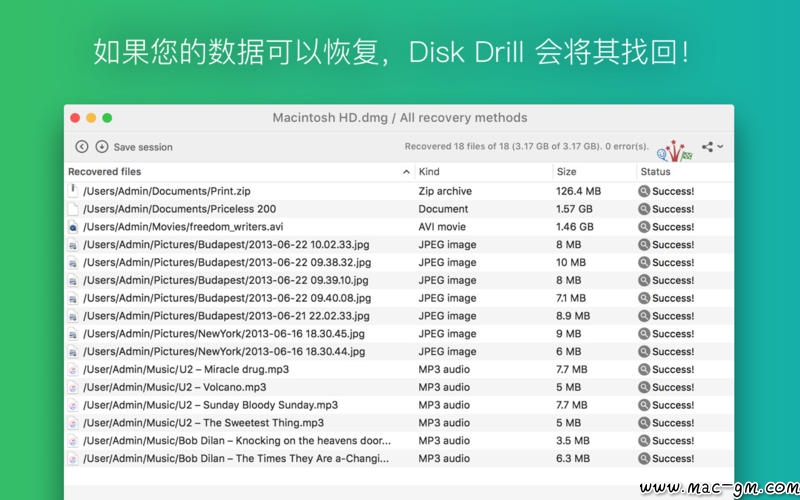Click the back arrow icon in toolbar

pyautogui.click(x=82, y=147)
